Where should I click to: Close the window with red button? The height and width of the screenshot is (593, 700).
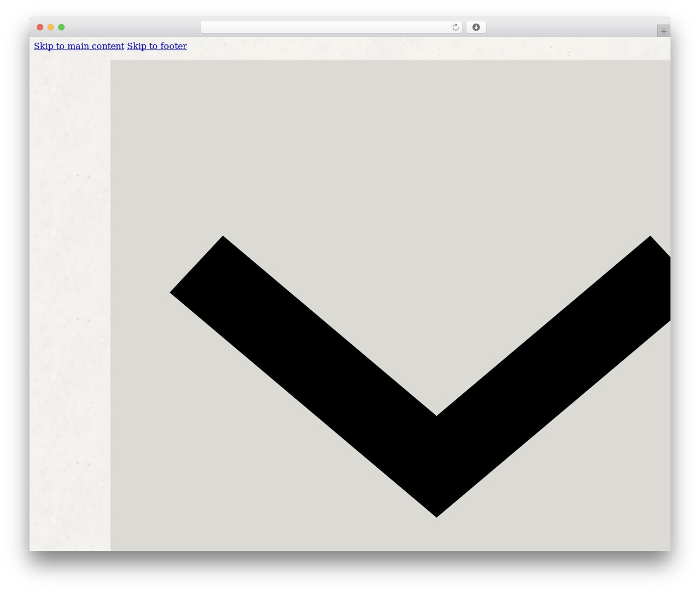pos(40,27)
